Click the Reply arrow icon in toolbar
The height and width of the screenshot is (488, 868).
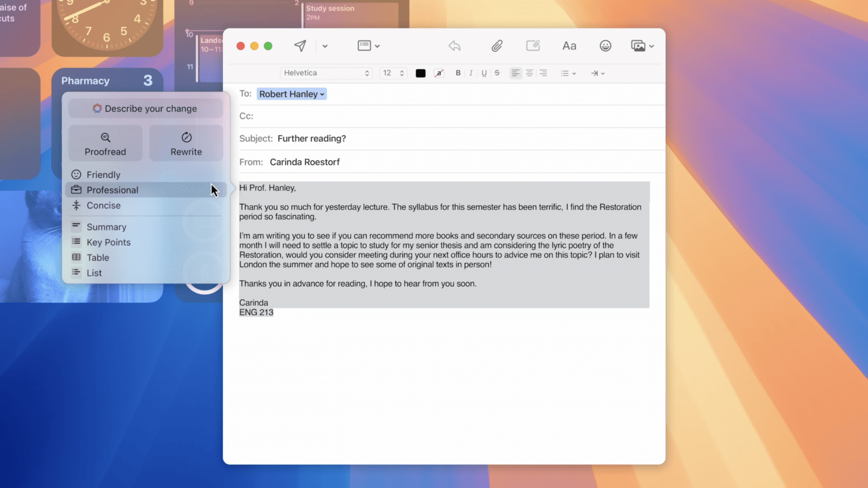pos(454,46)
